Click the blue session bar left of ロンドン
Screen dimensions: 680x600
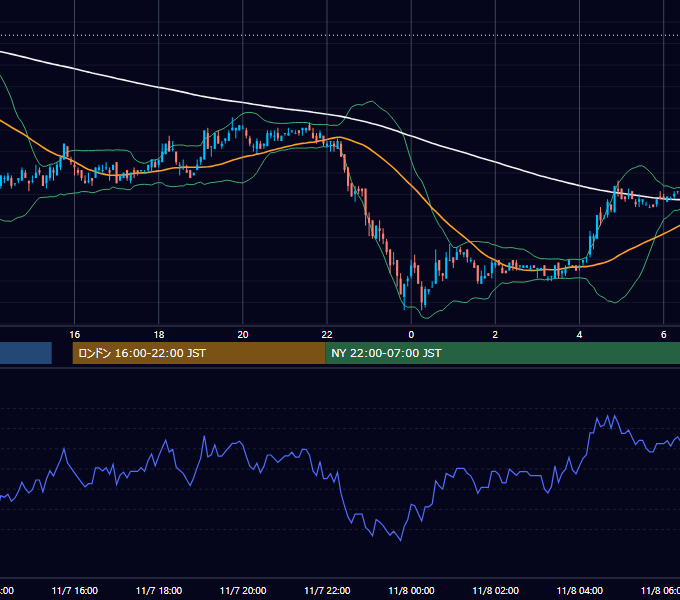coord(26,353)
